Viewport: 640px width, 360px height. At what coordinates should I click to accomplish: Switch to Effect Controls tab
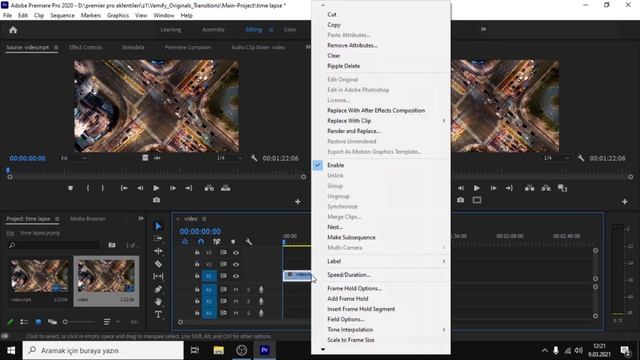(x=86, y=47)
